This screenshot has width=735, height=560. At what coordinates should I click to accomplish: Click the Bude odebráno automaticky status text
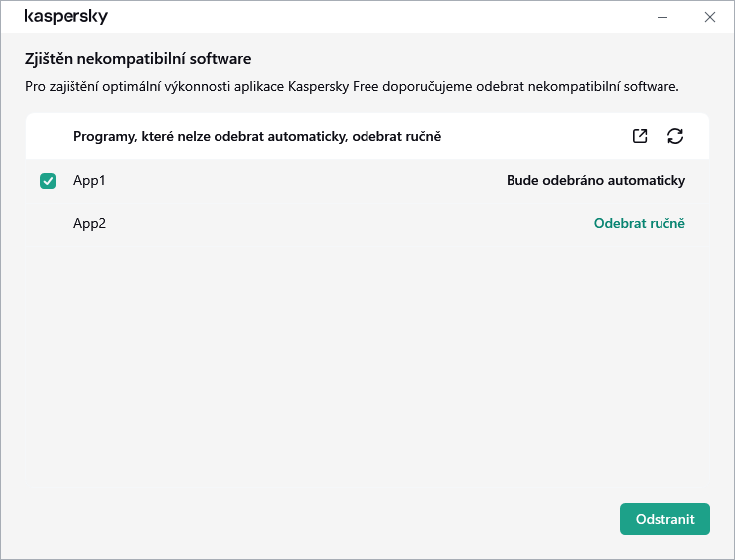(x=595, y=181)
